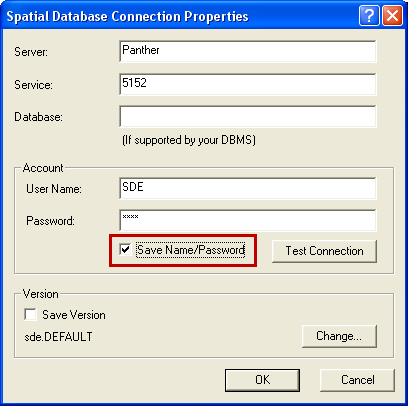The width and height of the screenshot is (408, 406).
Task: Focus the Service field showing 5152
Action: pyautogui.click(x=248, y=84)
